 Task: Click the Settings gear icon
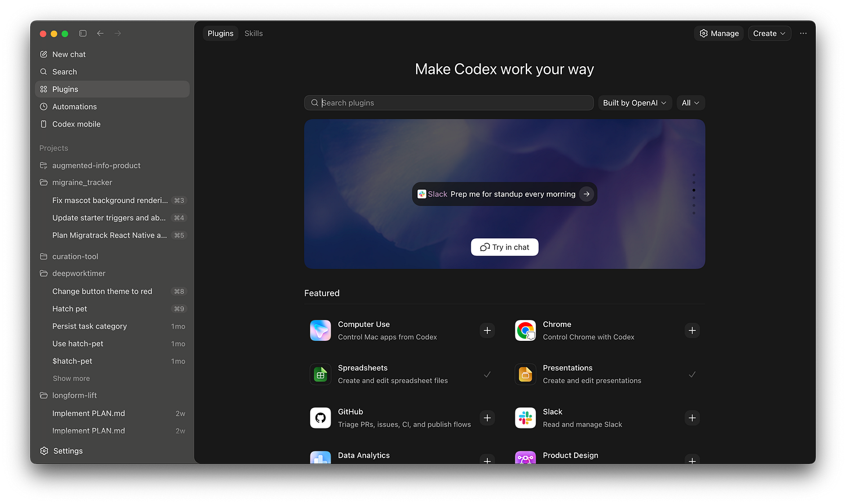click(x=44, y=451)
